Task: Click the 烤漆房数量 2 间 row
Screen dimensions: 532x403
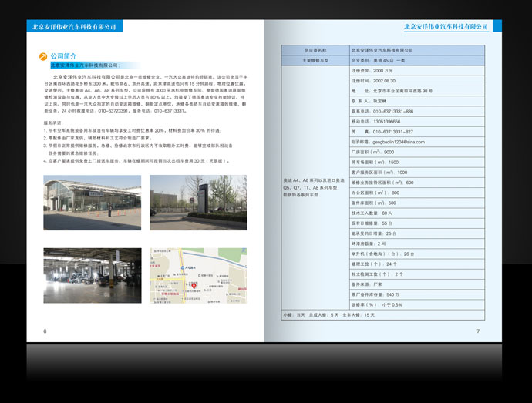Action: (x=417, y=243)
